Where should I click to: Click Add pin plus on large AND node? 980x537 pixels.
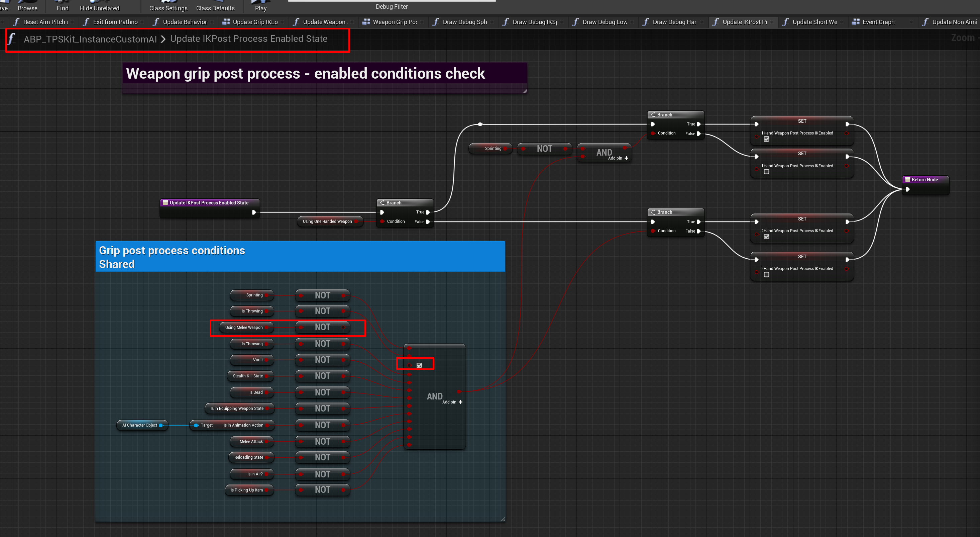point(460,402)
